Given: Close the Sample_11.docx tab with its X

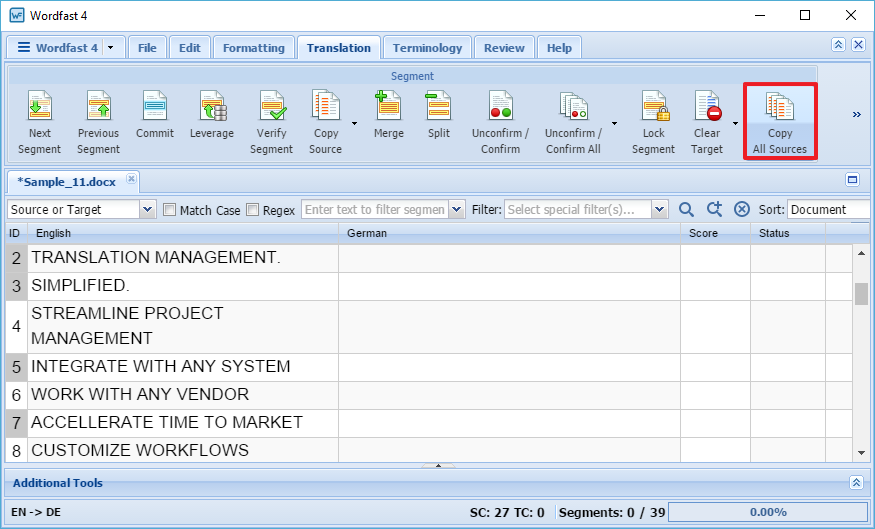Looking at the screenshot, I should pos(131,179).
